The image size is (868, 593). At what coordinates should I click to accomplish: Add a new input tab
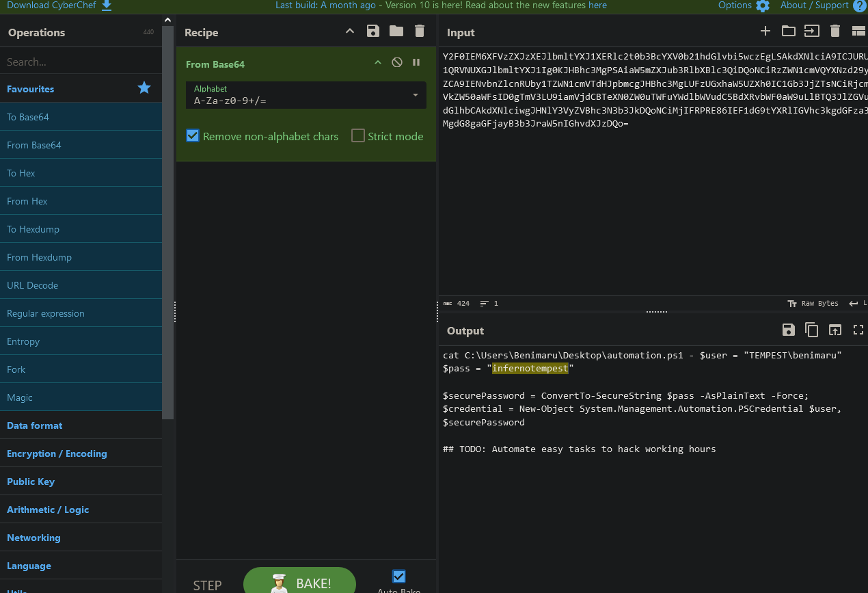[x=765, y=31]
